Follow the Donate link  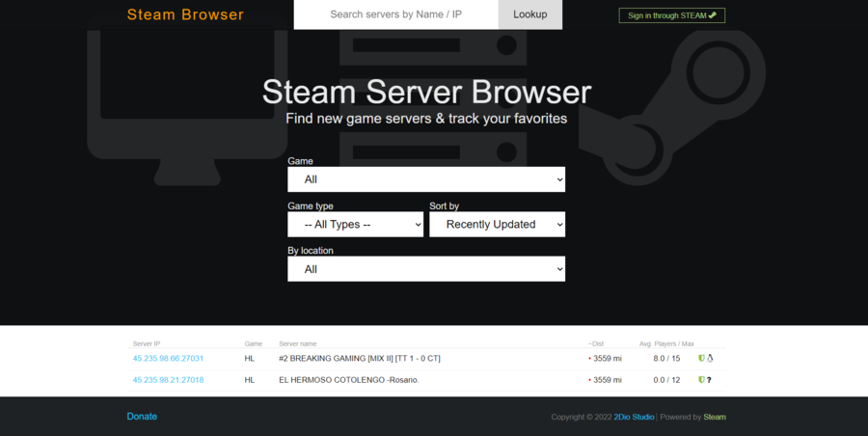[x=142, y=416]
